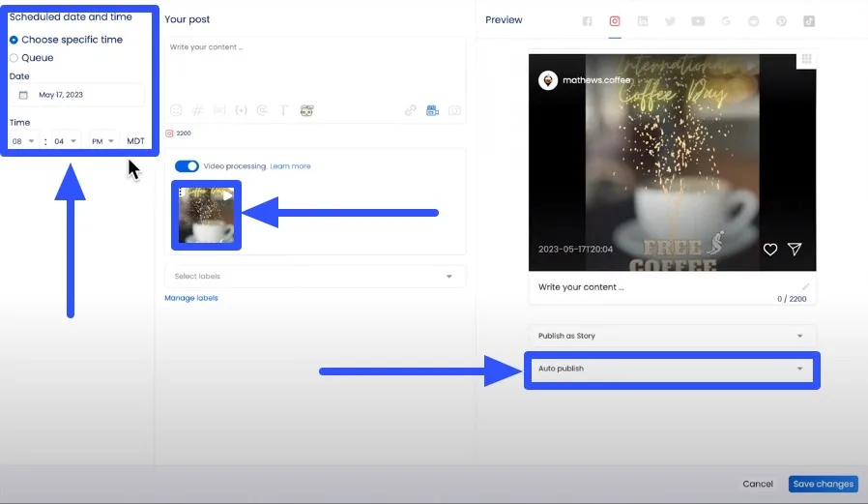Expand the Select labels dropdown

(314, 277)
